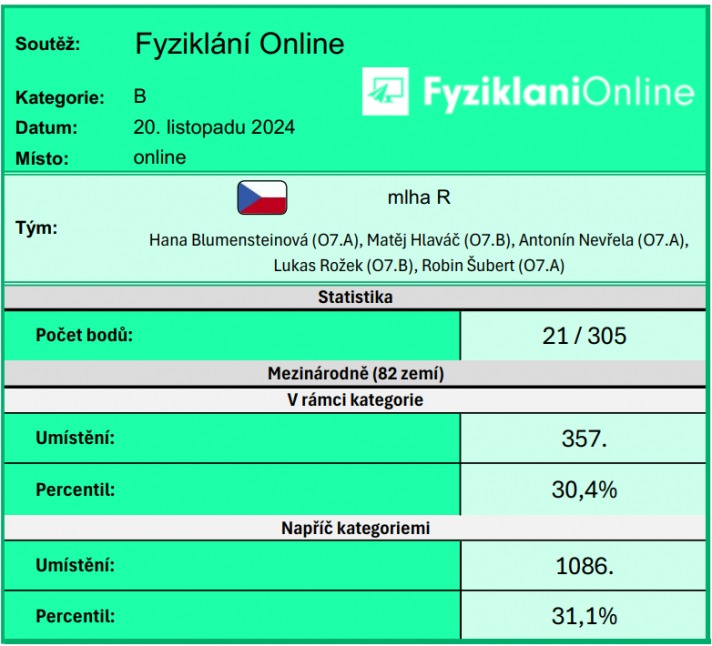This screenshot has width=712, height=646.
Task: Select team name 'mlha R'
Action: click(x=419, y=197)
